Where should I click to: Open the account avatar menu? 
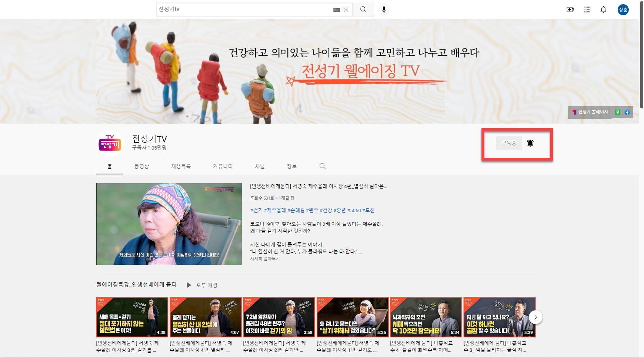click(x=623, y=10)
